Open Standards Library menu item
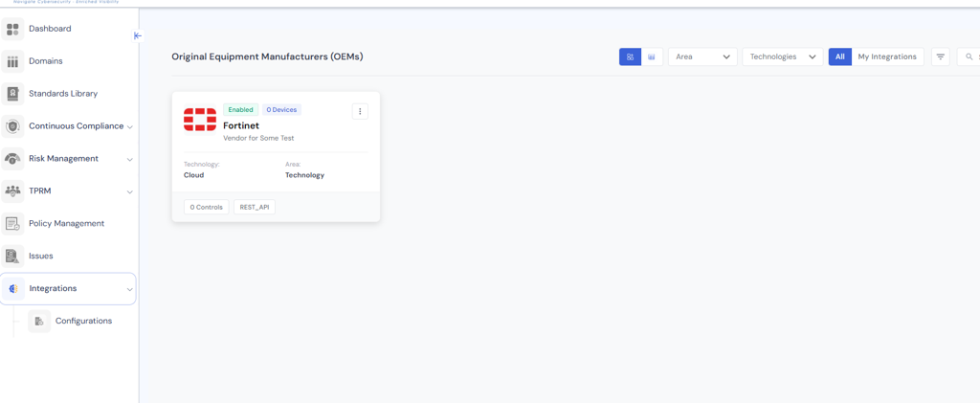Viewport: 980px width, 403px height. pos(63,94)
